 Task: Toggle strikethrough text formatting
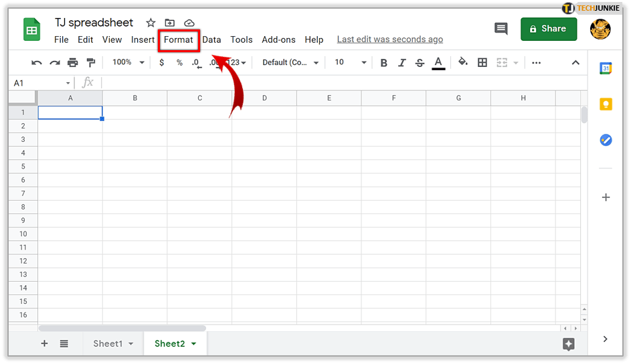pyautogui.click(x=420, y=63)
